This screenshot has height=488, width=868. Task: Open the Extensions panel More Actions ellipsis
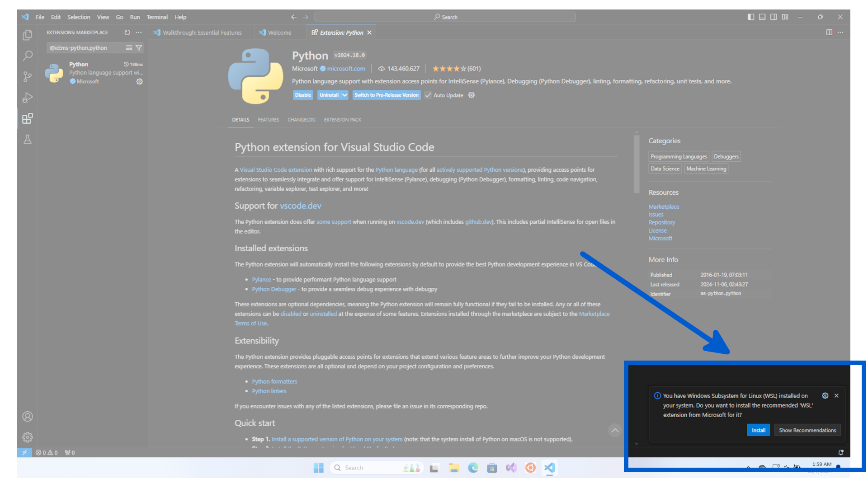pyautogui.click(x=139, y=32)
